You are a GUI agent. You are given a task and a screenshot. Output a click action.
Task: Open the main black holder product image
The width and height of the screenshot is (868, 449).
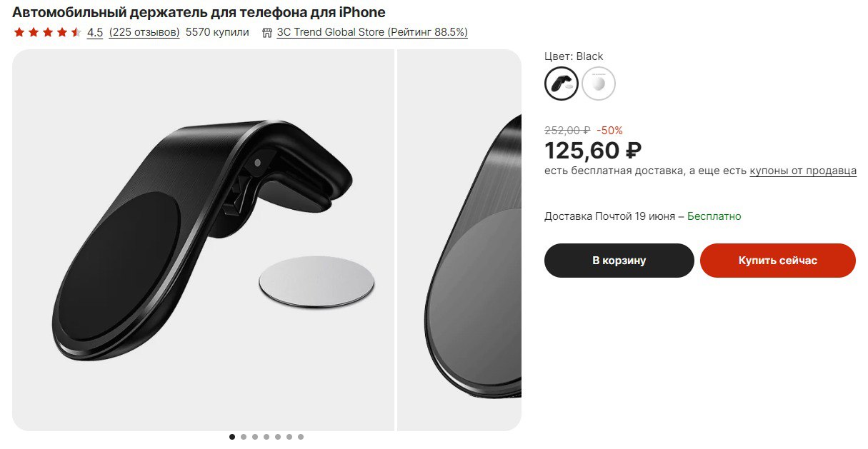click(204, 240)
